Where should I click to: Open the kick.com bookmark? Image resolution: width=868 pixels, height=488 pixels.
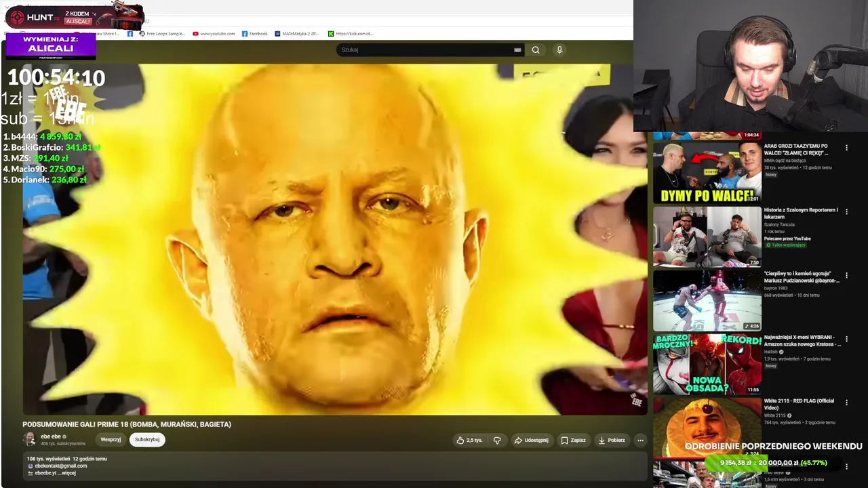pyautogui.click(x=351, y=33)
